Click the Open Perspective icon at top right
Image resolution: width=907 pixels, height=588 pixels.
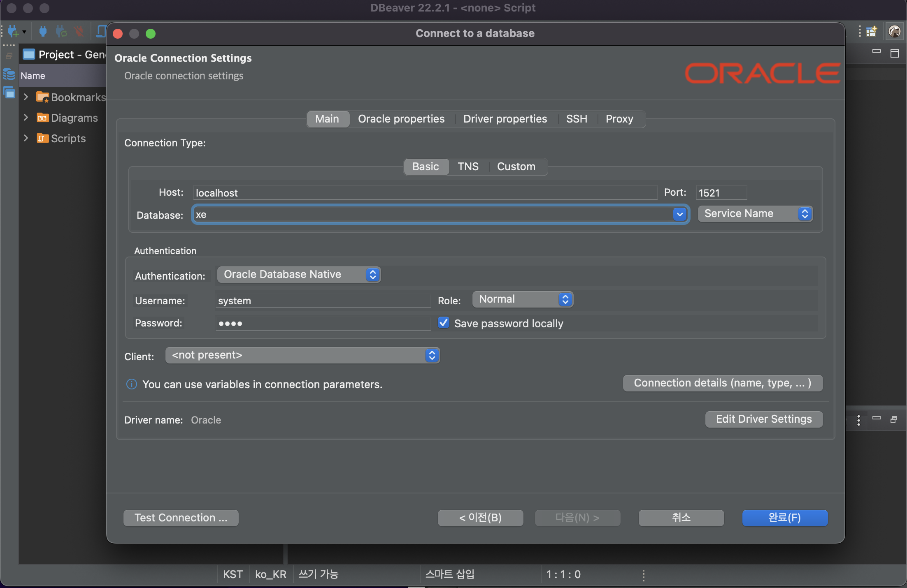tap(871, 32)
